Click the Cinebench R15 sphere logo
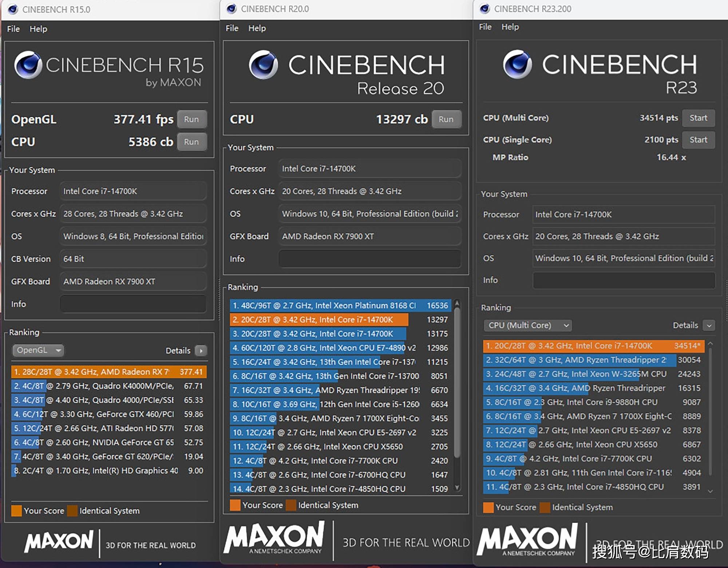 (28, 65)
